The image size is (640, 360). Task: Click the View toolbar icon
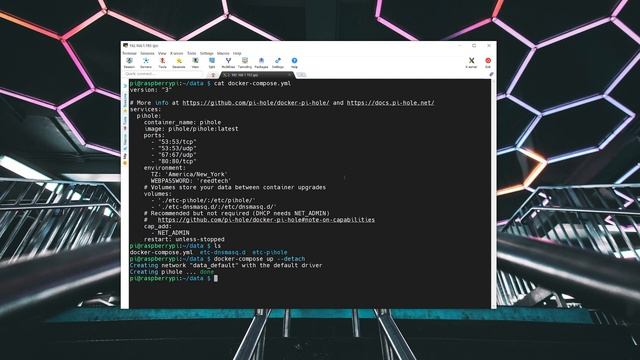[196, 62]
